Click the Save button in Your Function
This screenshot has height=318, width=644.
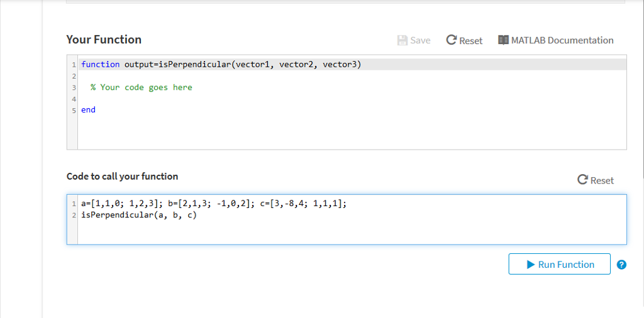(414, 40)
